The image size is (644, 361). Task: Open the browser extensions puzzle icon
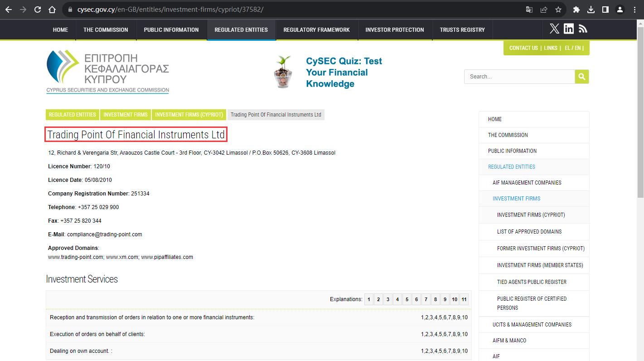pos(576,10)
